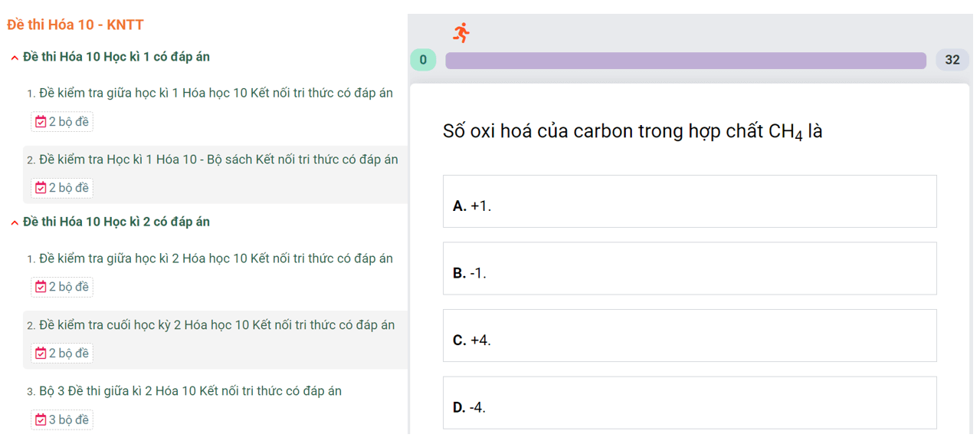Viewport: 980px width, 441px height.
Task: Open Đề kiểm tra Học kì 1 Hóa 10 link
Action: 218,160
